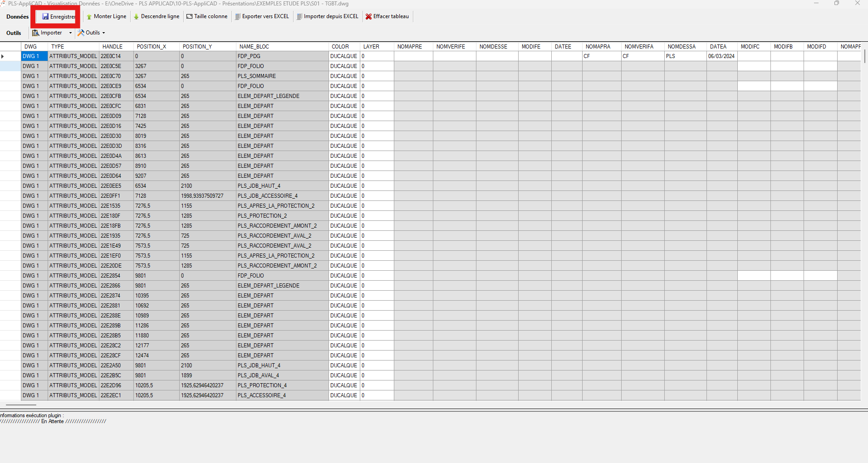Click the Enregistrer save icon
Screen dimensions: 868x463
click(45, 17)
